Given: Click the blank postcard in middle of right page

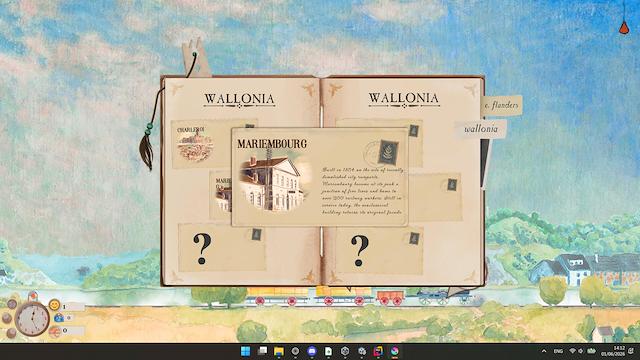Looking at the screenshot, I should pyautogui.click(x=435, y=198).
